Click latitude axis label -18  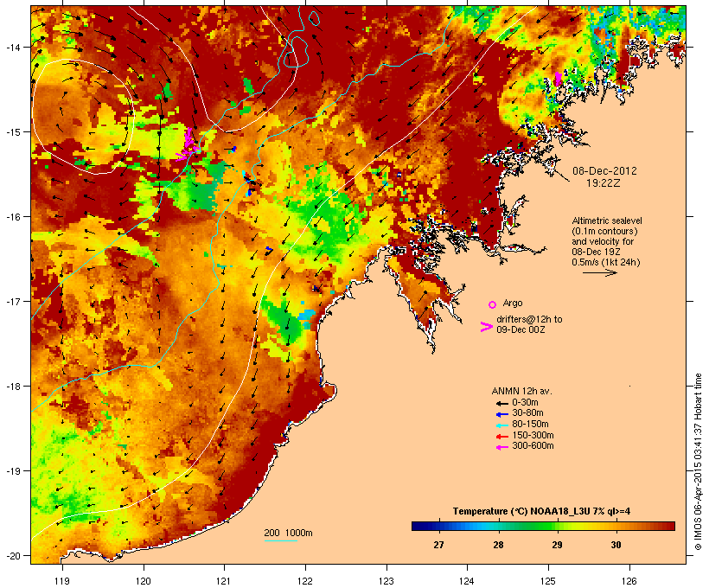click(x=12, y=387)
